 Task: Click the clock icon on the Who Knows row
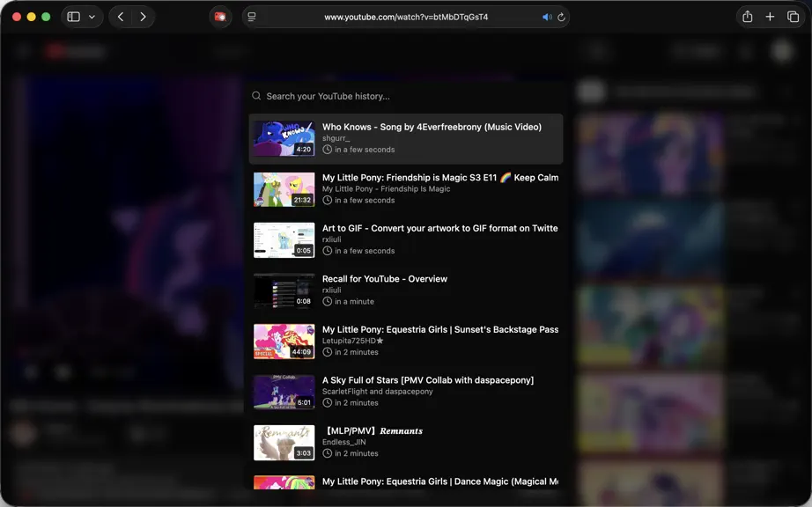pyautogui.click(x=327, y=150)
